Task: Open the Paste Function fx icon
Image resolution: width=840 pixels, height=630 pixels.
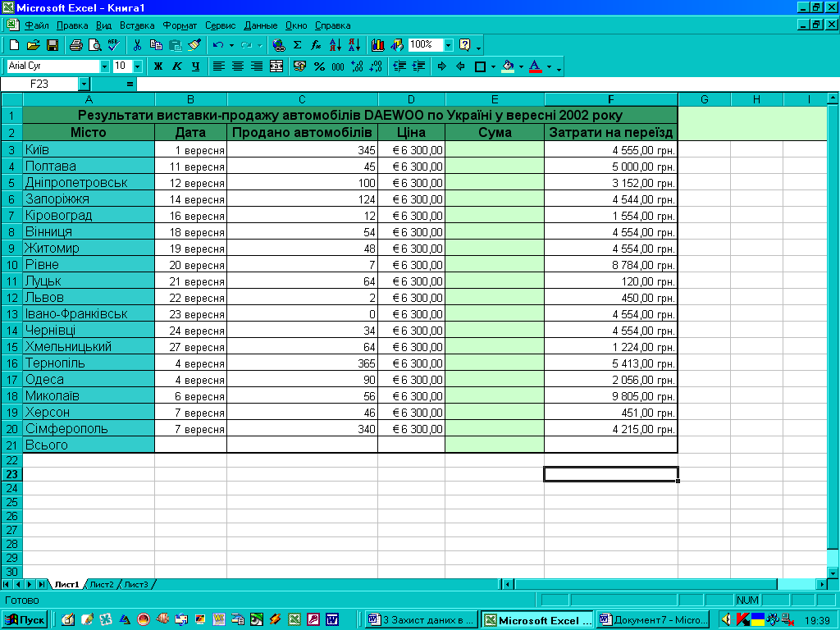Action: 316,45
